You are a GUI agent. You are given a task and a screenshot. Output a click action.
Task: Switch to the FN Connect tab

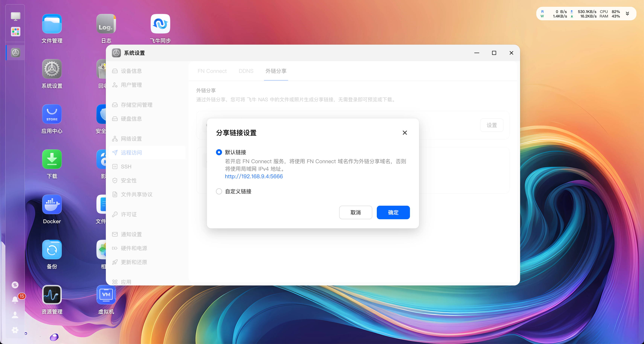coord(212,71)
